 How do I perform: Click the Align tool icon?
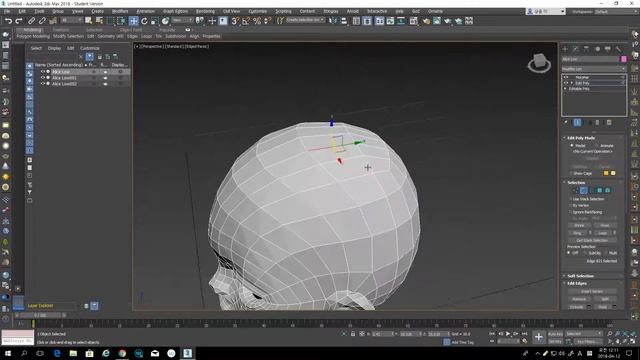point(344,21)
